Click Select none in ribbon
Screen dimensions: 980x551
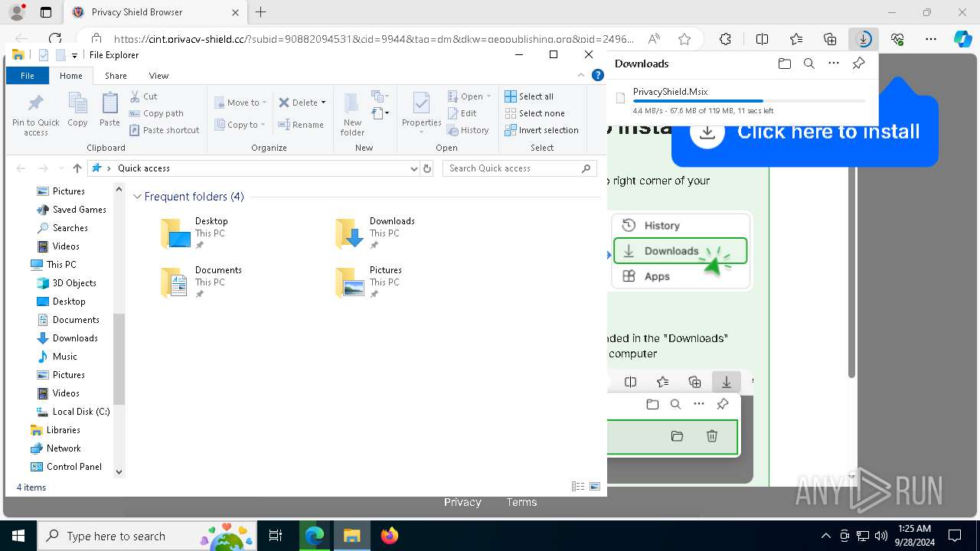click(x=534, y=113)
